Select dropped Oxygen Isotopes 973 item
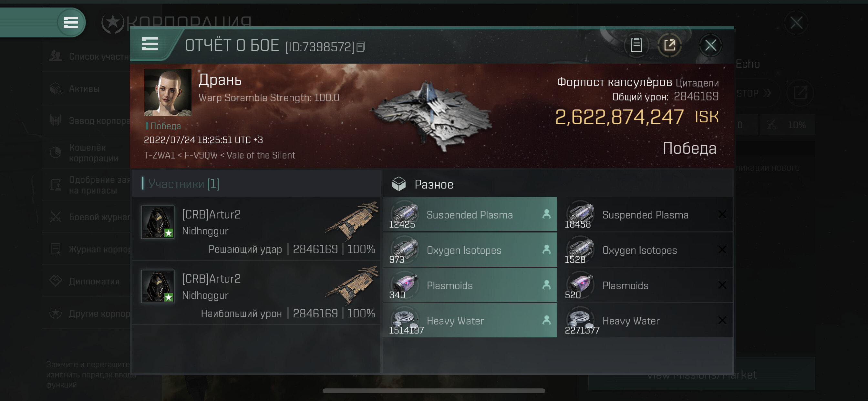 coord(470,250)
